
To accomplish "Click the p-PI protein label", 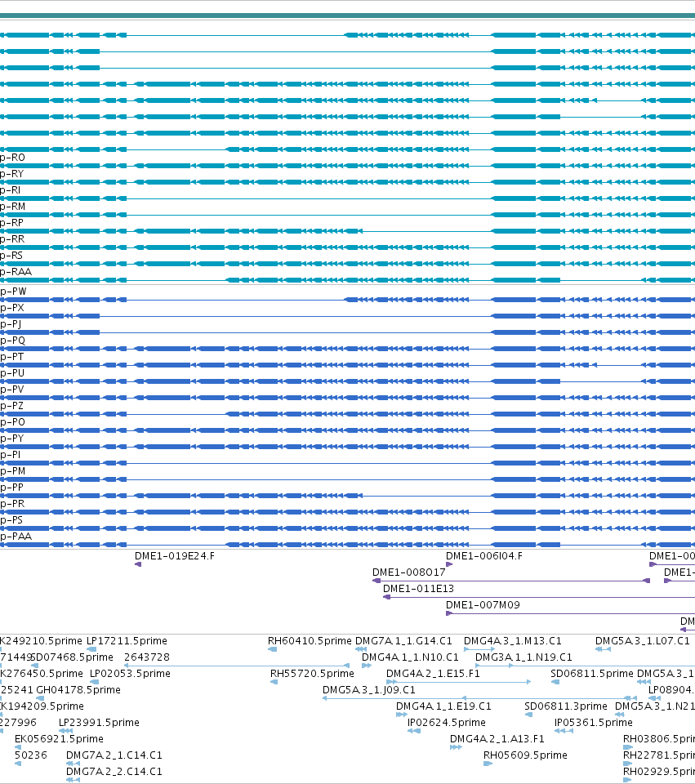I will pos(11,455).
